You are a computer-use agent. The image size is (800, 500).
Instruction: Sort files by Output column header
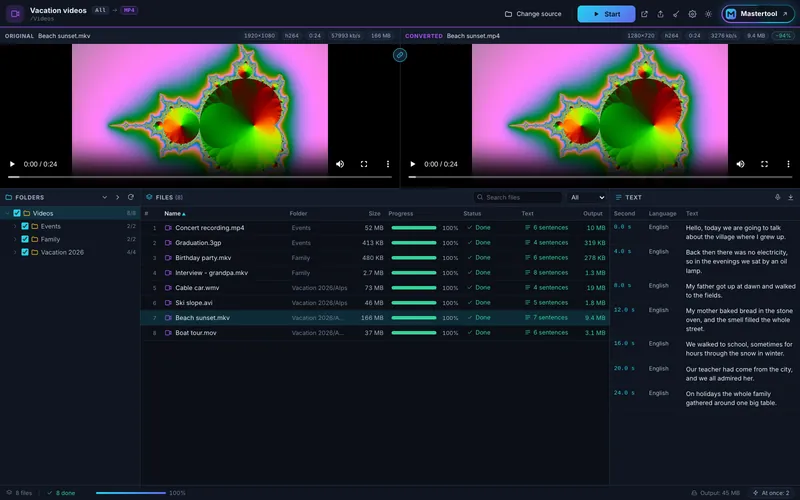[x=593, y=214]
